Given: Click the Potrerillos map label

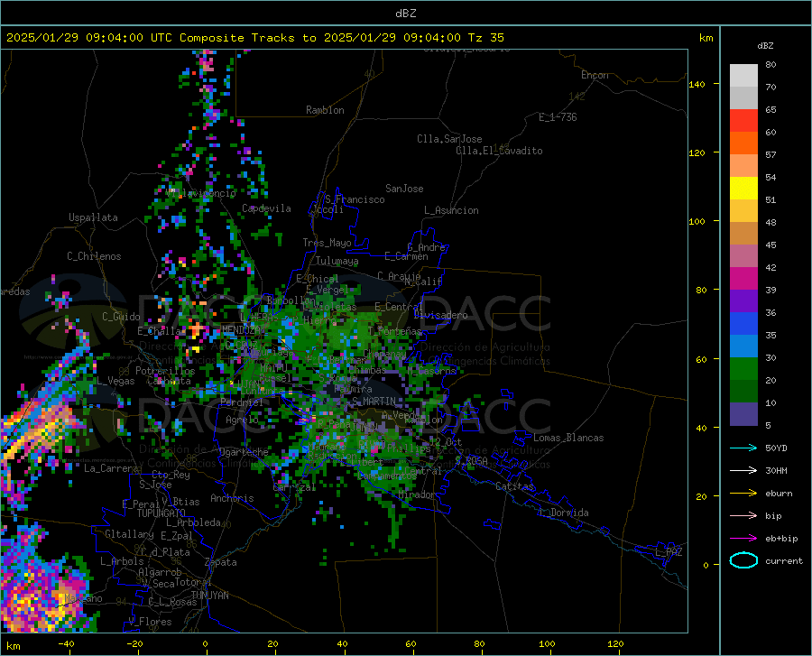Looking at the screenshot, I should click(165, 371).
